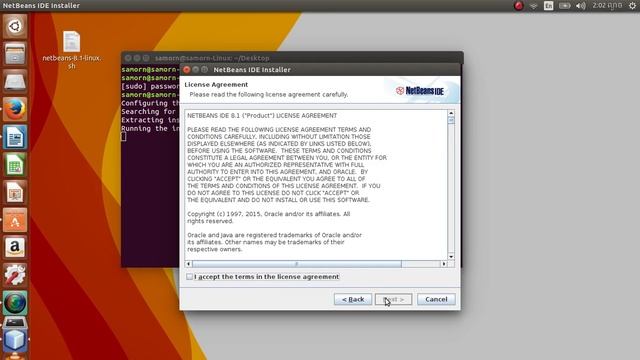The image size is (640, 360).
Task: Click the 'Searching for' line in terminal
Action: point(149,111)
